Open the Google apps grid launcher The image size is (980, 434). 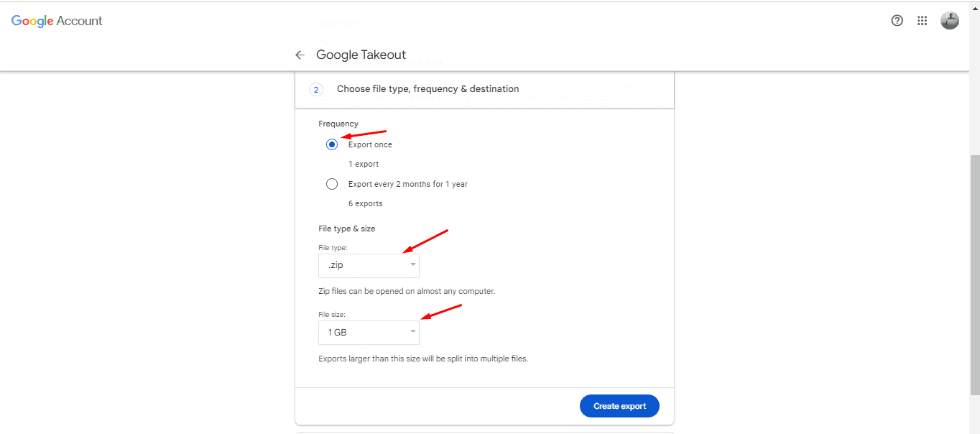click(x=922, y=20)
